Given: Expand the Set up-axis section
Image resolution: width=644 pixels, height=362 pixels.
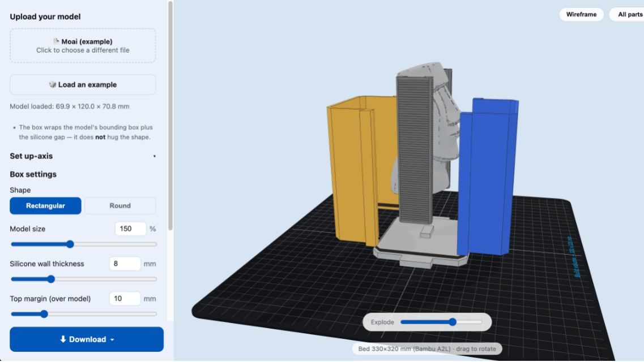Looking at the screenshot, I should (x=83, y=156).
